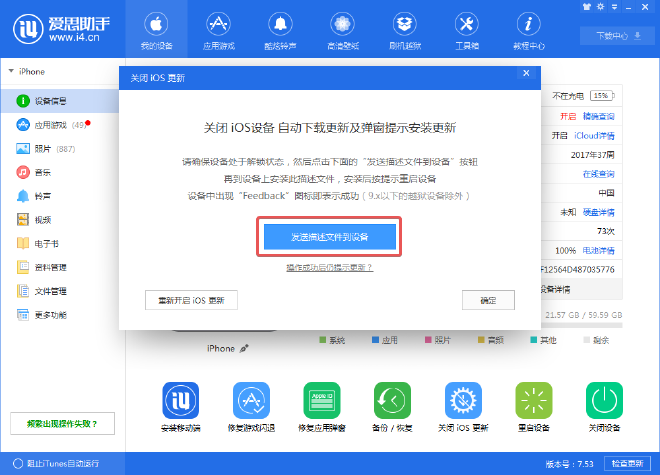Click the pencil icon beside iPhone name

tap(244, 349)
